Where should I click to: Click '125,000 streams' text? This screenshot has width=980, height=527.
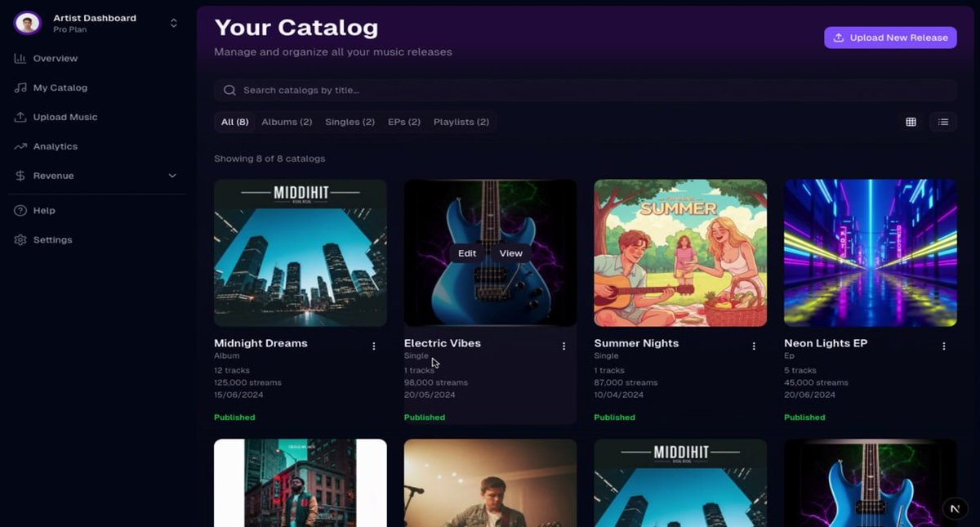click(x=247, y=382)
